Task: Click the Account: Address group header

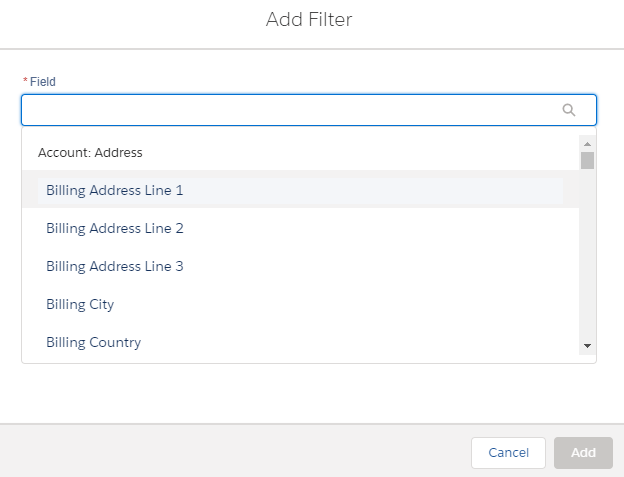Action: pos(90,153)
